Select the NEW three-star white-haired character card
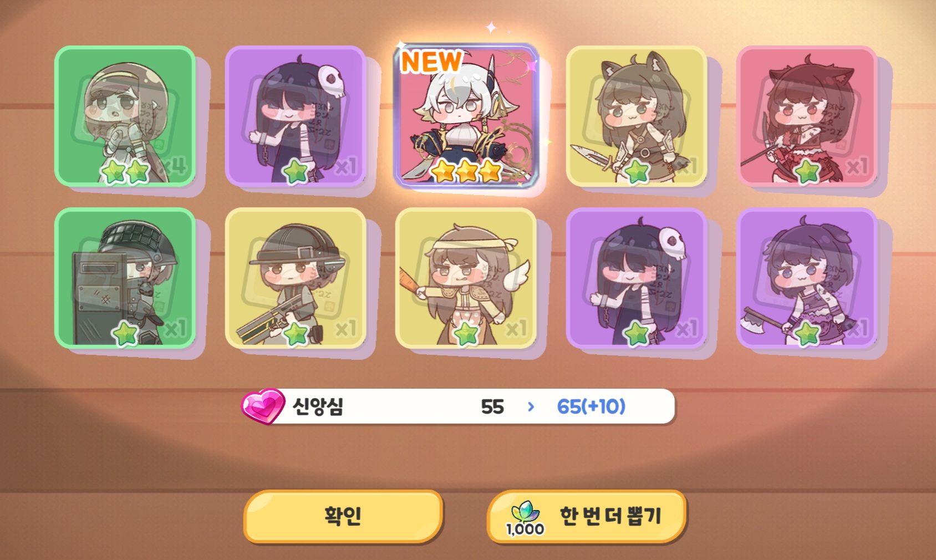The image size is (936, 560). pyautogui.click(x=466, y=115)
